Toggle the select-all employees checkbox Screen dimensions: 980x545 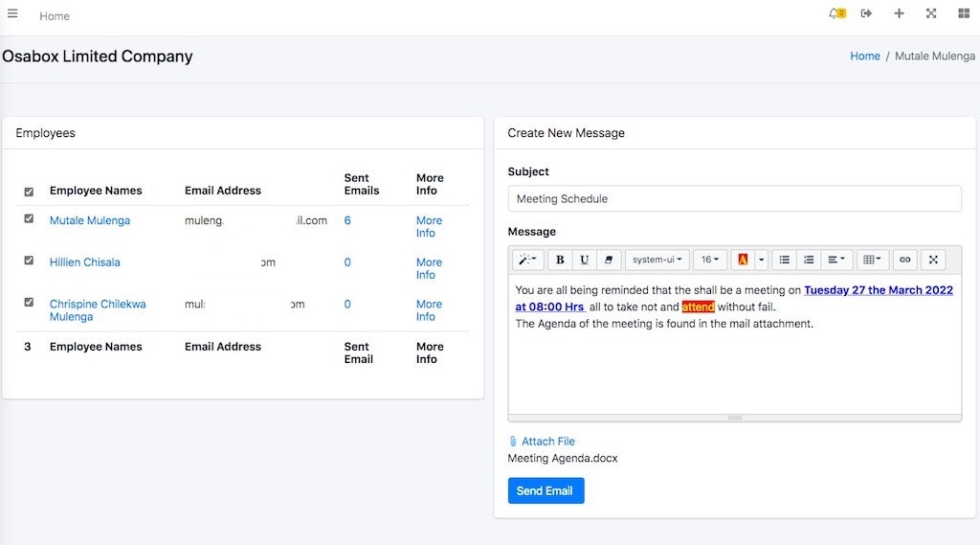pyautogui.click(x=29, y=192)
